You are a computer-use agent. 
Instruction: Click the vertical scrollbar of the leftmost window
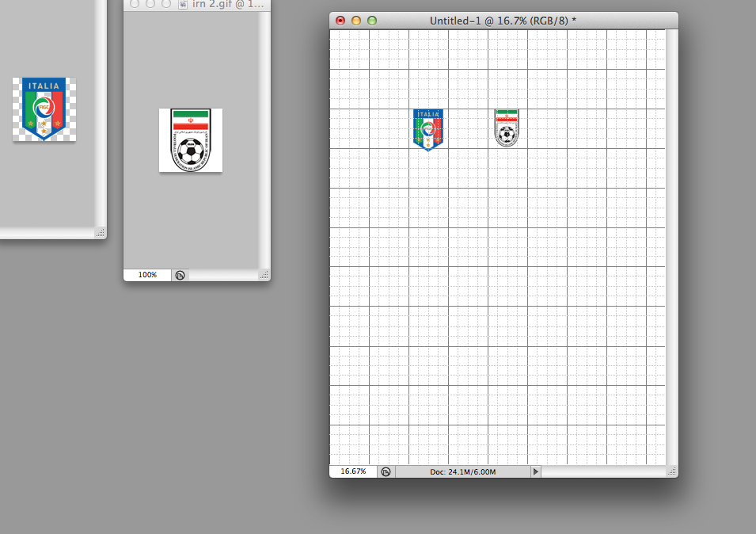point(101,113)
